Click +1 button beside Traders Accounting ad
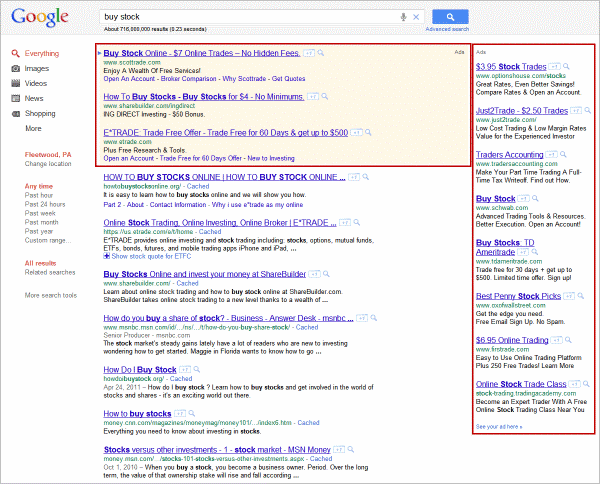This screenshot has height=484, width=600. 551,155
